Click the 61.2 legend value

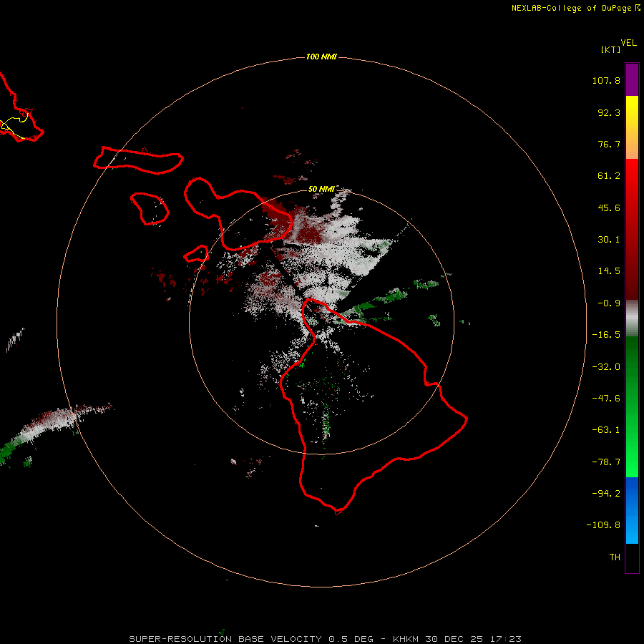(609, 176)
